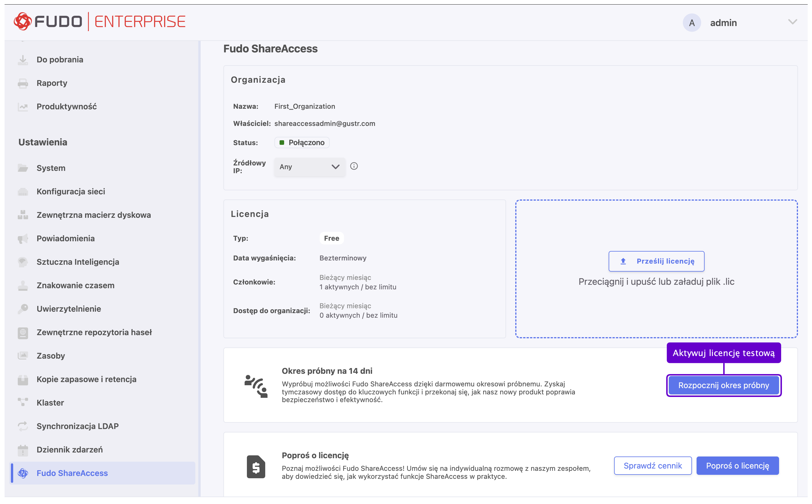Click the folder icon beside System
This screenshot has height=504, width=812.
pyautogui.click(x=23, y=168)
